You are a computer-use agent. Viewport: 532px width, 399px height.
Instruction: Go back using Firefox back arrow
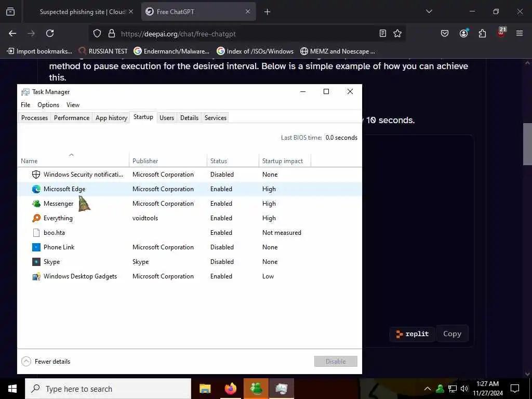(12, 33)
